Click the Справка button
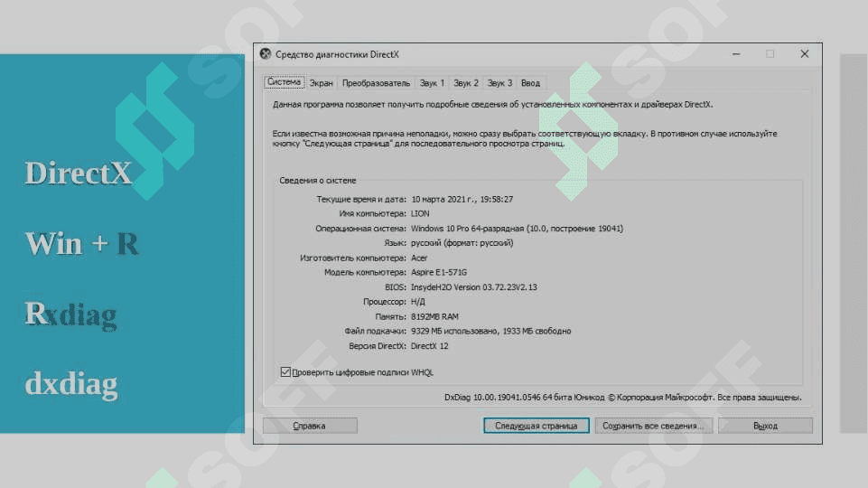This screenshot has width=868, height=488. (310, 426)
